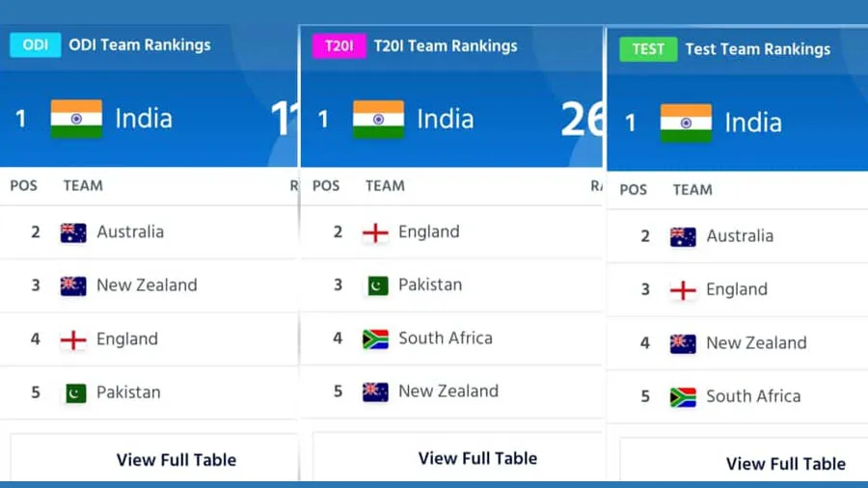This screenshot has height=488, width=868.
Task: Click the Pakistan flag in ODI table
Action: tap(75, 393)
